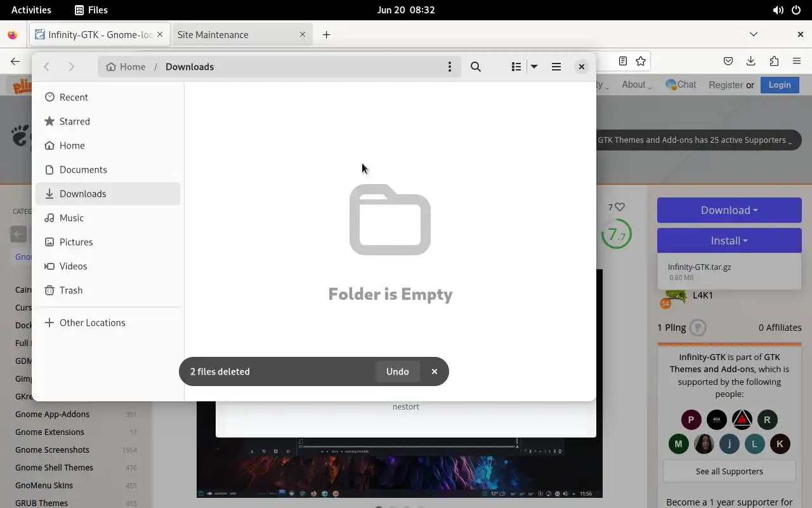Open Documents in Files sidebar

coord(108,170)
